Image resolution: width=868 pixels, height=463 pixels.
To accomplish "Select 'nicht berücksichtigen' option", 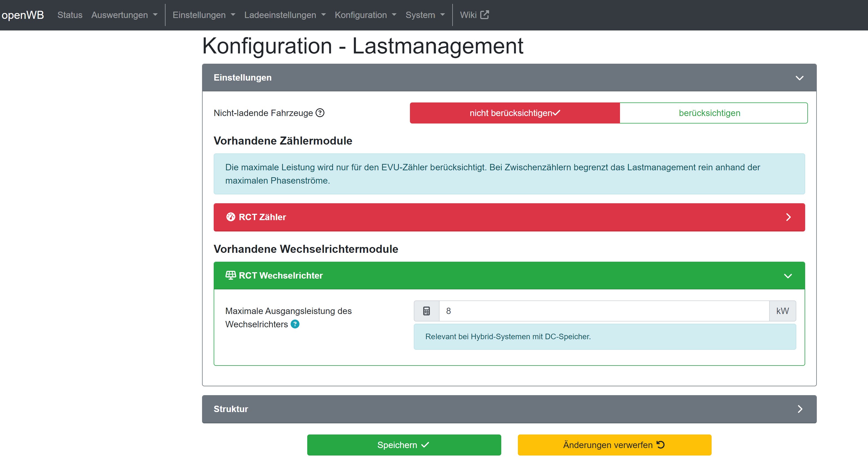I will 515,113.
